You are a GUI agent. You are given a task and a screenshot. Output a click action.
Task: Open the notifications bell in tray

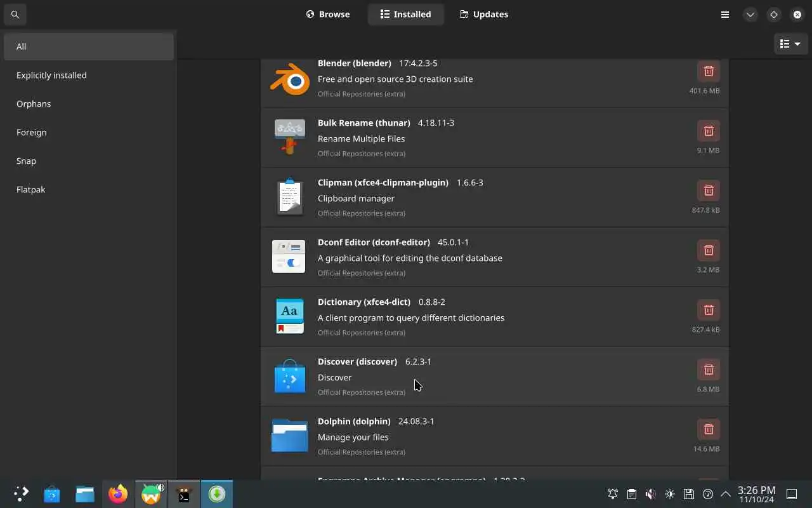coord(613,494)
